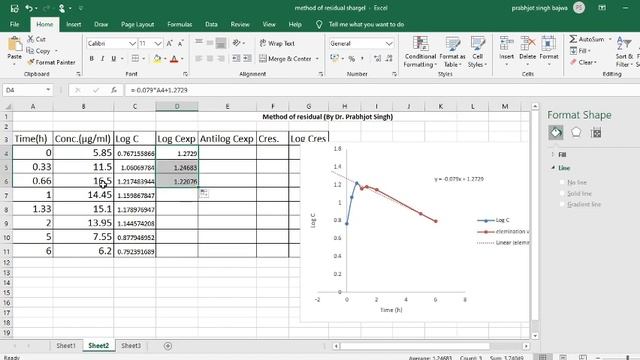Apply the fill color bucket
Viewport: 640px width, 360px height.
click(x=157, y=59)
